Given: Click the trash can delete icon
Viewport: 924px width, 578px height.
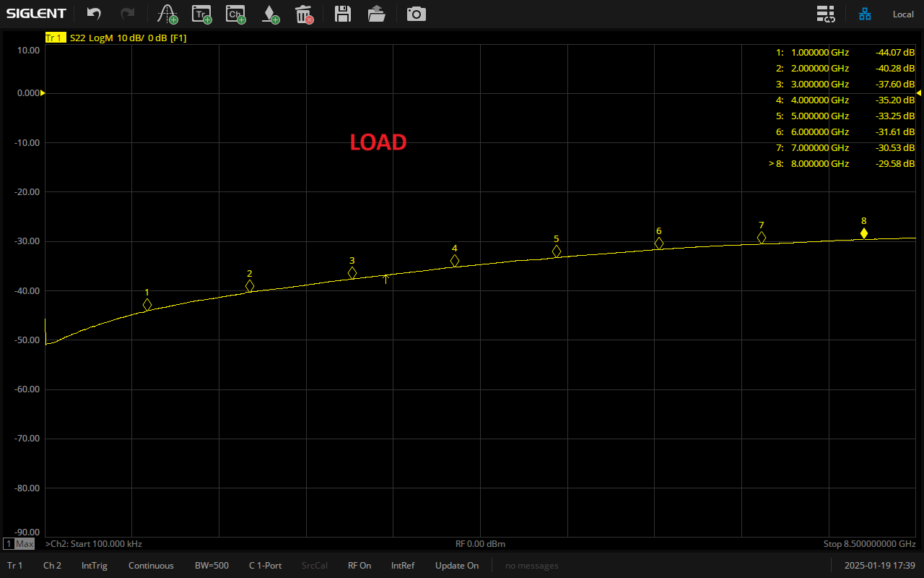Looking at the screenshot, I should (304, 14).
